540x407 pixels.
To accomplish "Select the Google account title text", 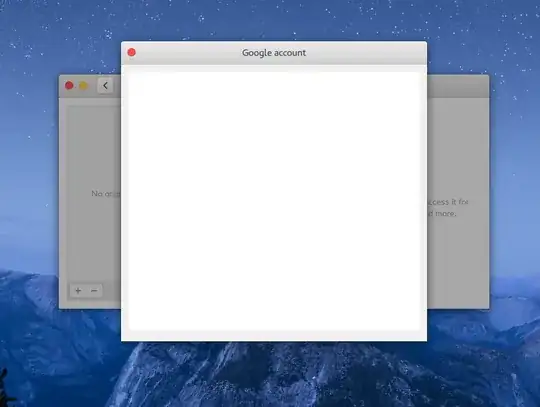I will 274,53.
